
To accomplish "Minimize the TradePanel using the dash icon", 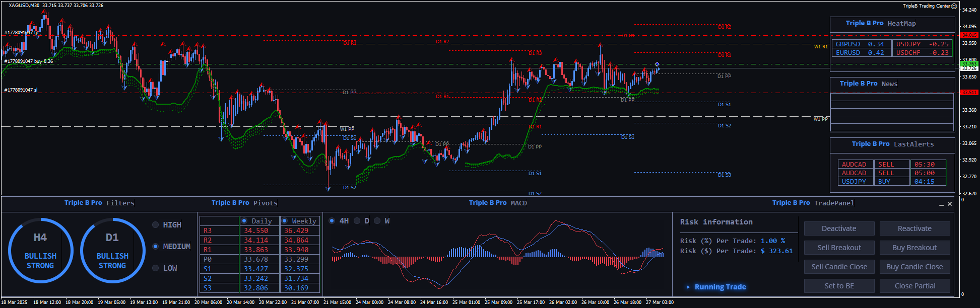I will (x=941, y=204).
